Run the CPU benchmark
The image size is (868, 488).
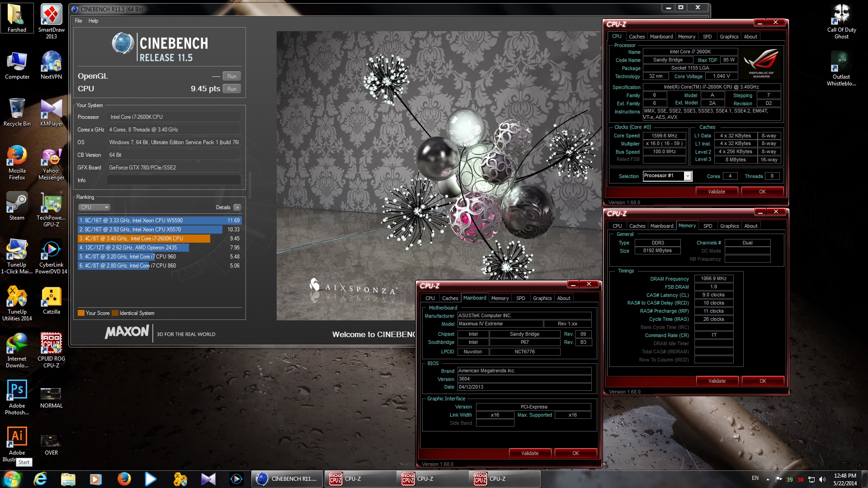coord(231,89)
